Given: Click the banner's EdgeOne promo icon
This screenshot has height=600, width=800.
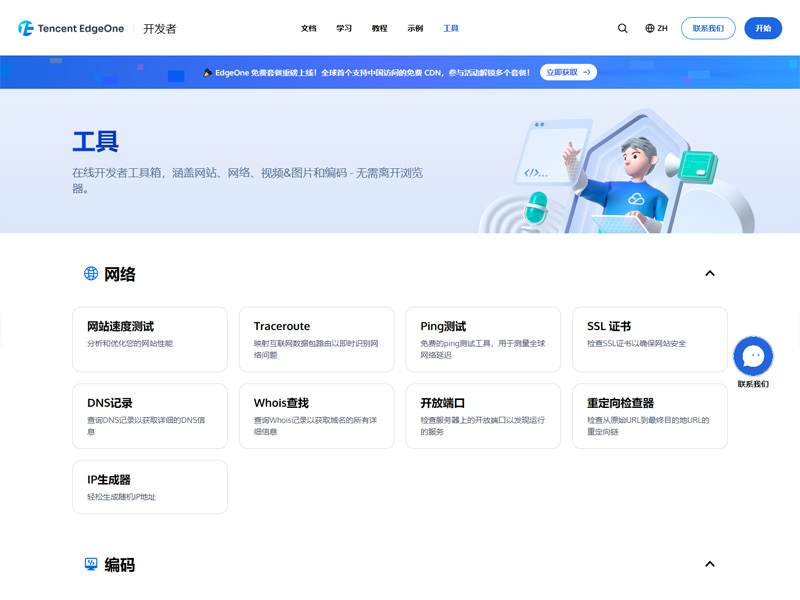Looking at the screenshot, I should [208, 72].
